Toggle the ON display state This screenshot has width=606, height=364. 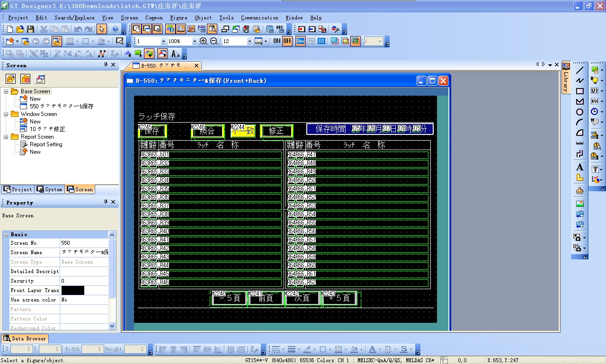(277, 41)
